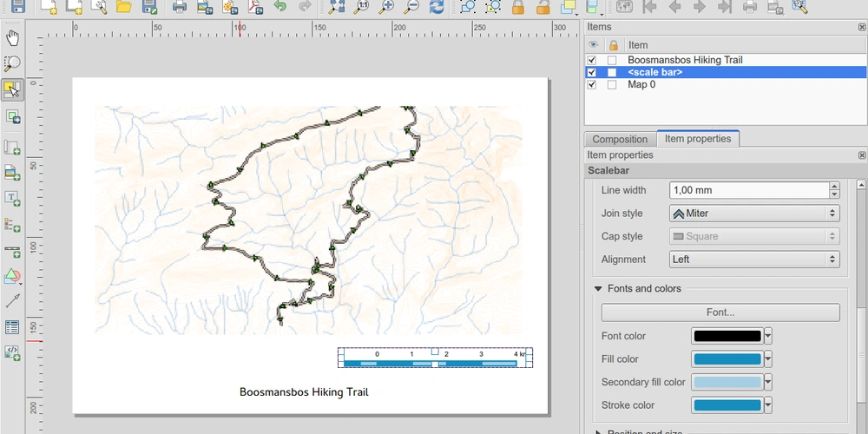Open the Font color dropdown arrow

point(768,336)
